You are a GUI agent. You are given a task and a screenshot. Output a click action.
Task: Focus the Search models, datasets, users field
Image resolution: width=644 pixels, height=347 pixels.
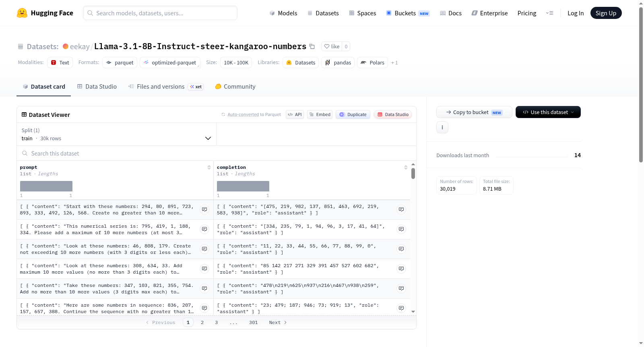pos(160,13)
